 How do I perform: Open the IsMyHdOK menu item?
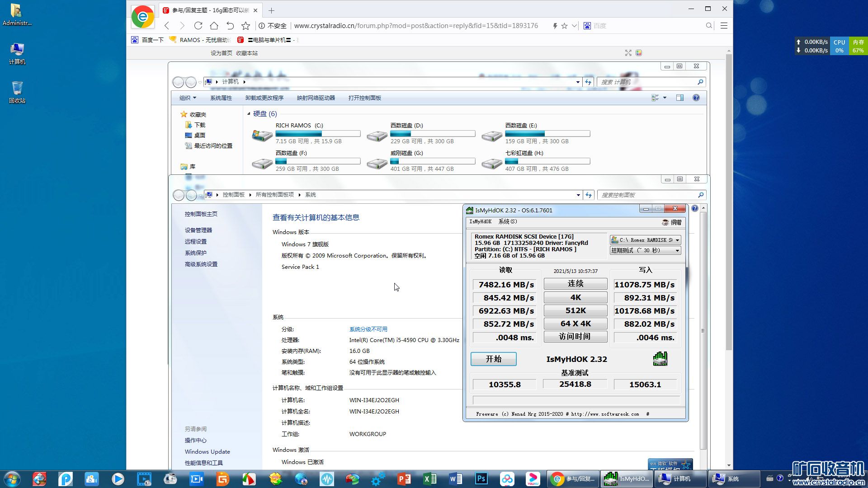tap(480, 221)
